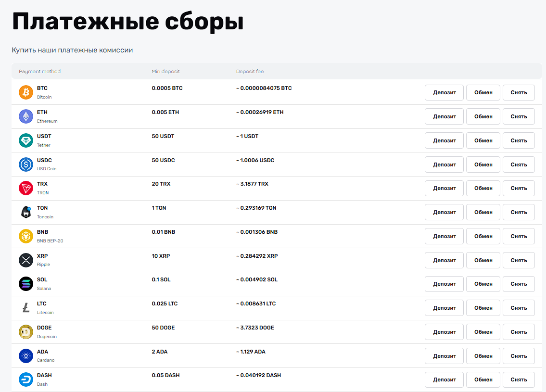Click Снять in the TRX row

(x=519, y=189)
